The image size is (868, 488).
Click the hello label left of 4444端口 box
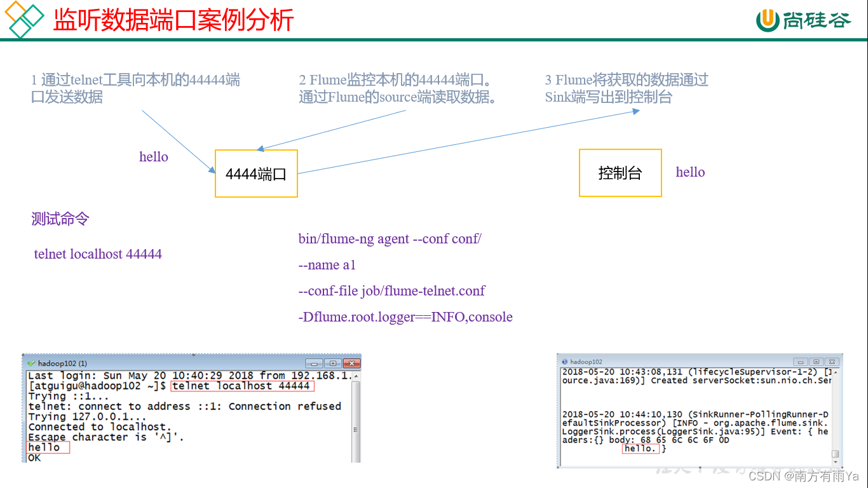pyautogui.click(x=154, y=157)
